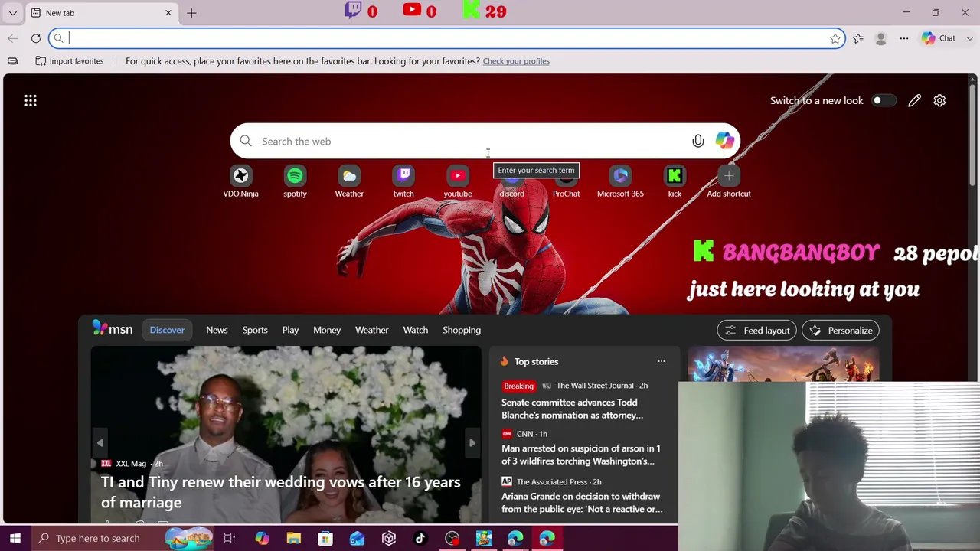The height and width of the screenshot is (551, 980).
Task: Open the browser profile menu
Action: point(881,38)
